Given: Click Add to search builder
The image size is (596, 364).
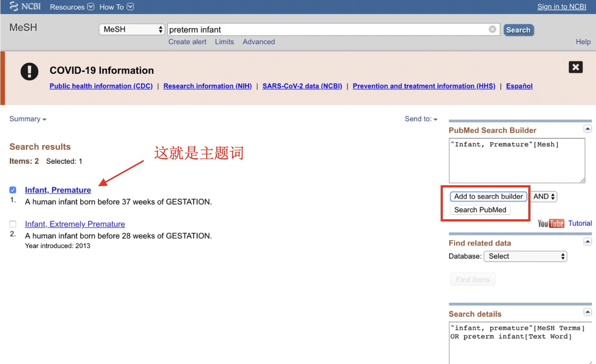Looking at the screenshot, I should 488,196.
